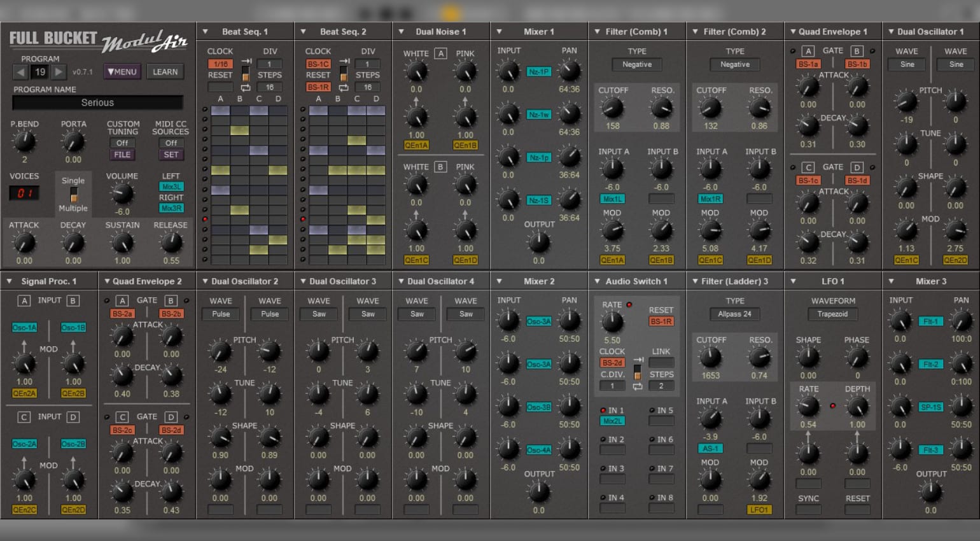Adjust the CUTOFF knob in Filter (Ladder) 3
This screenshot has height=541, width=980.
(710, 357)
